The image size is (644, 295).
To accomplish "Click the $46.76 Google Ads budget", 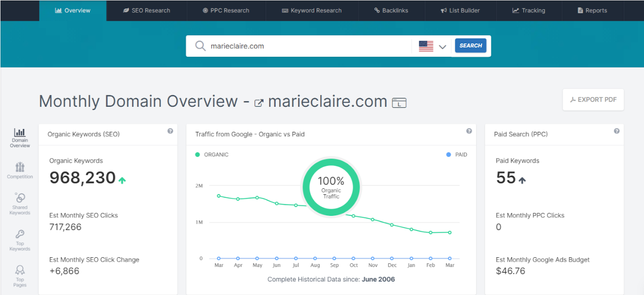I will click(510, 271).
